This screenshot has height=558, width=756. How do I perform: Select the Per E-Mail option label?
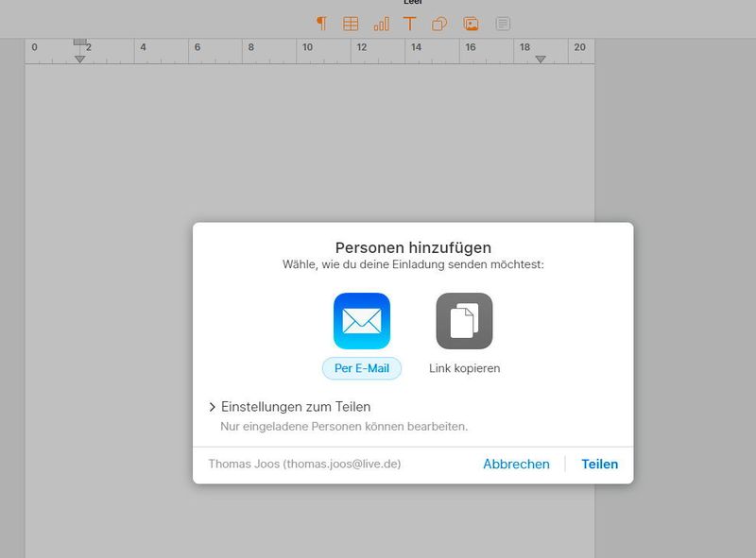pos(362,368)
